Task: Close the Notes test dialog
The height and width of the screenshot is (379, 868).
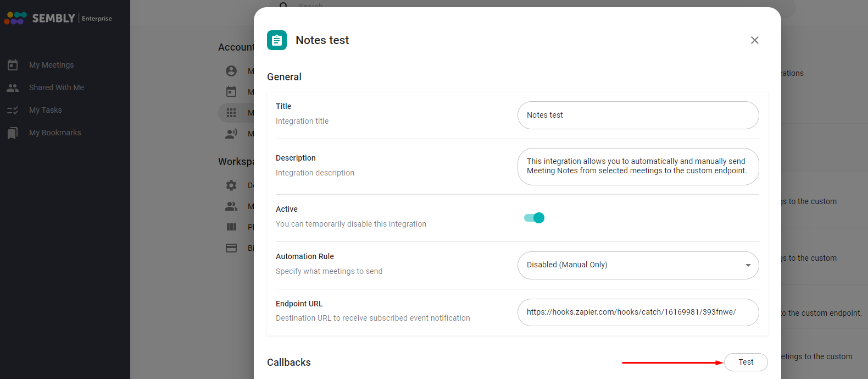Action: tap(755, 40)
